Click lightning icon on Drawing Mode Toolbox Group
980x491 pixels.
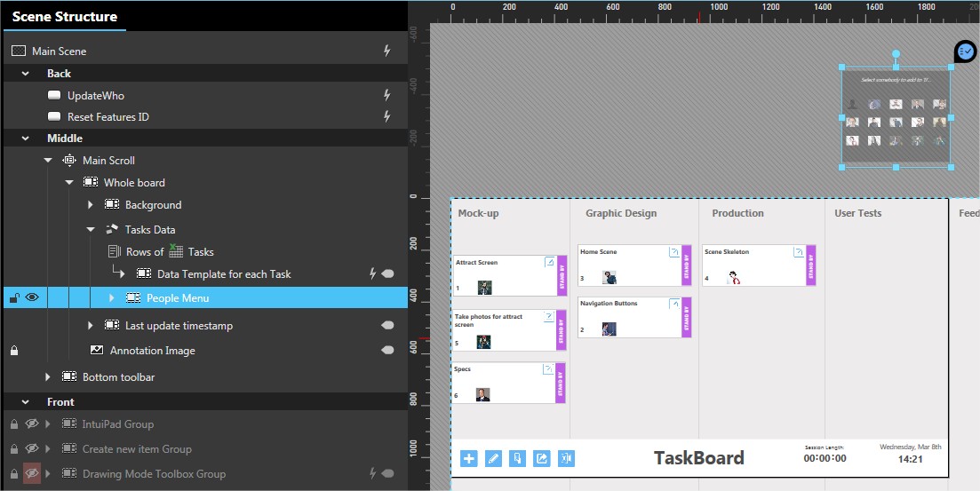coord(372,473)
